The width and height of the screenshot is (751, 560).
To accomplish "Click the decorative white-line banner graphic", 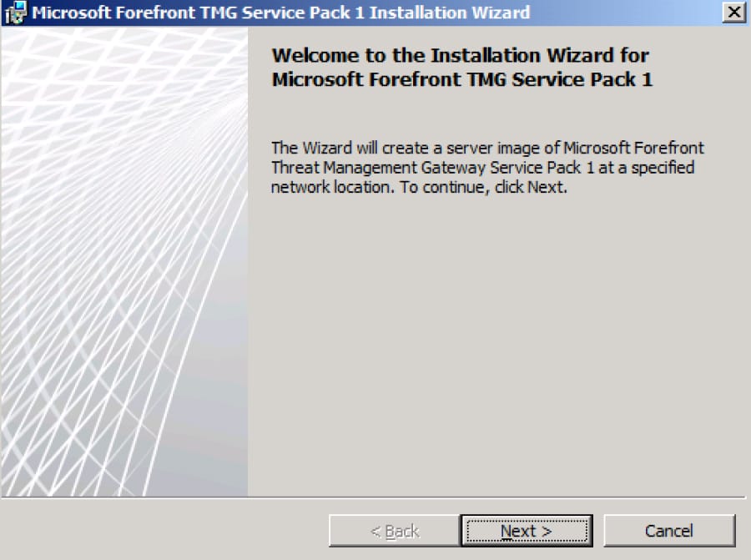I will (x=124, y=261).
